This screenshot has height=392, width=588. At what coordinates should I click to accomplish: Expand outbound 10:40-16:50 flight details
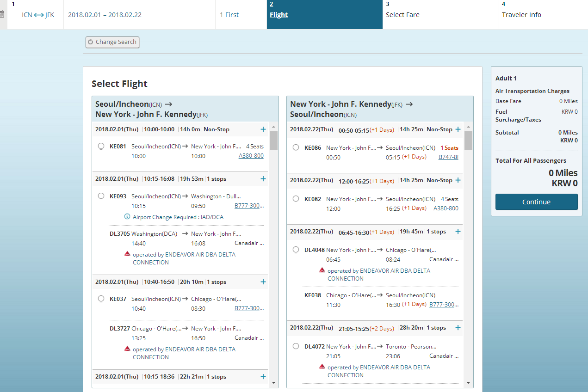click(263, 282)
